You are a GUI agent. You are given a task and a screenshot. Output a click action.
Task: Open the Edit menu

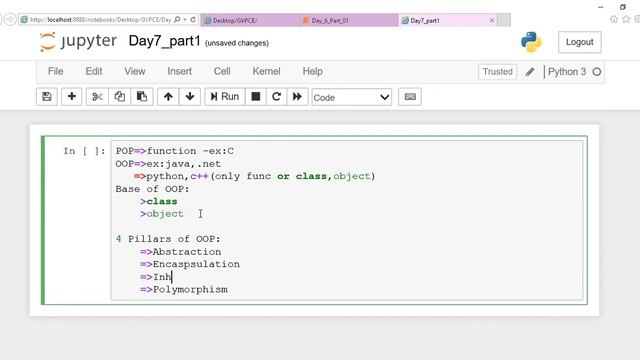(94, 71)
